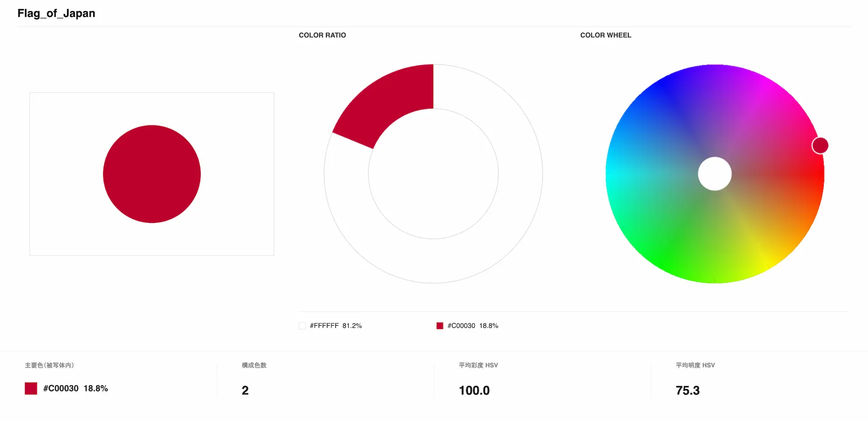
Task: Click the red #C00030 legend swatch
Action: [440, 326]
